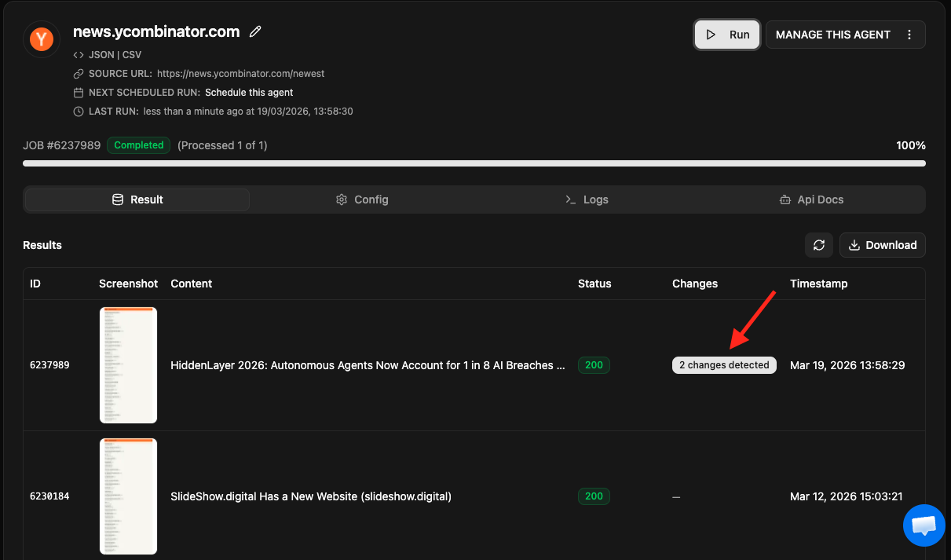951x560 pixels.
Task: Click the CSV format link
Action: pyautogui.click(x=131, y=55)
